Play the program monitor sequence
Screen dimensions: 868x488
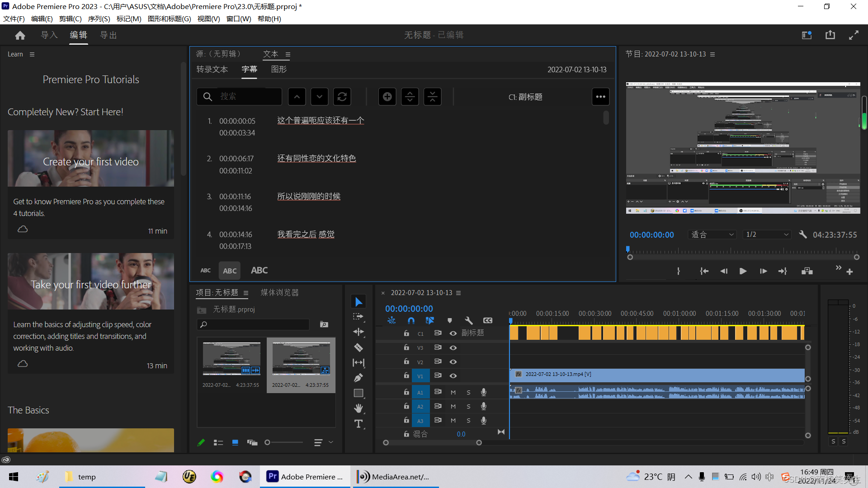pyautogui.click(x=743, y=271)
